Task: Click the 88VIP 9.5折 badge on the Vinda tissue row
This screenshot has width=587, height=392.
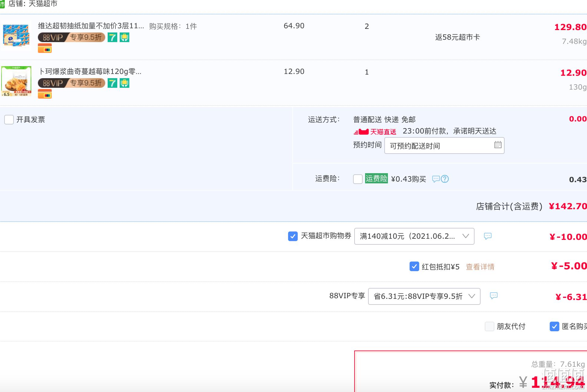Action: 72,38
